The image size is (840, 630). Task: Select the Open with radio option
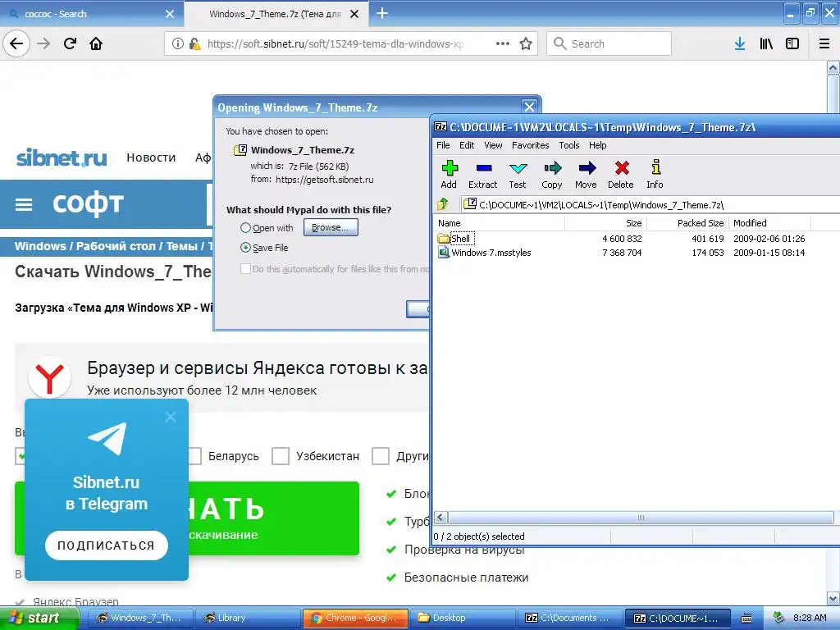tap(245, 228)
